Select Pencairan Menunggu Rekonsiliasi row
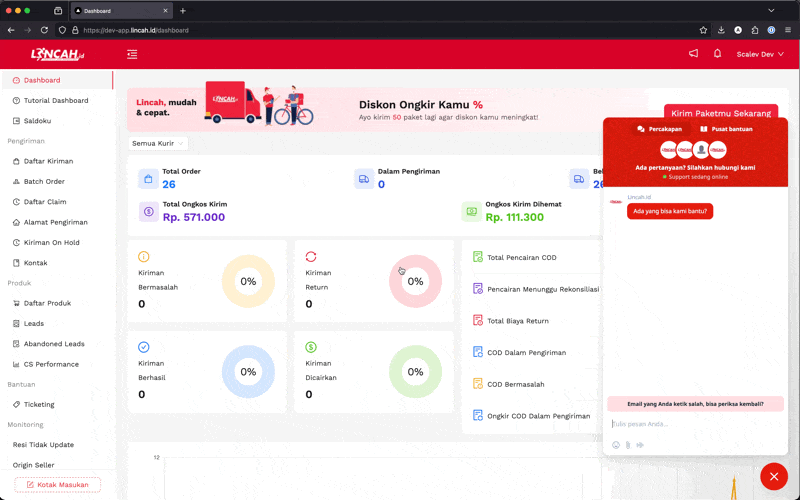This screenshot has height=500, width=800. [x=535, y=289]
